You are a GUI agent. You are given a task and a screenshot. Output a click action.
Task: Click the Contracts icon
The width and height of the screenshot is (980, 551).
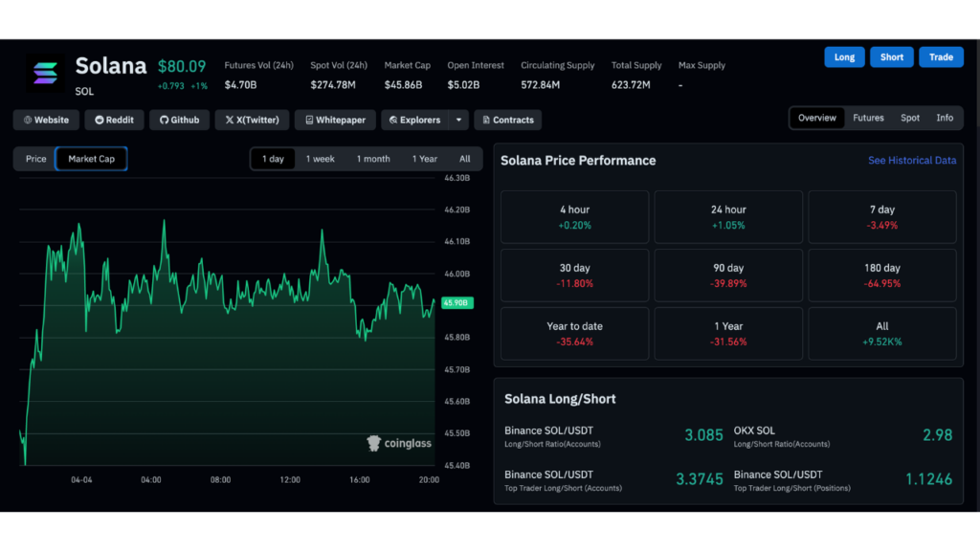coord(487,120)
